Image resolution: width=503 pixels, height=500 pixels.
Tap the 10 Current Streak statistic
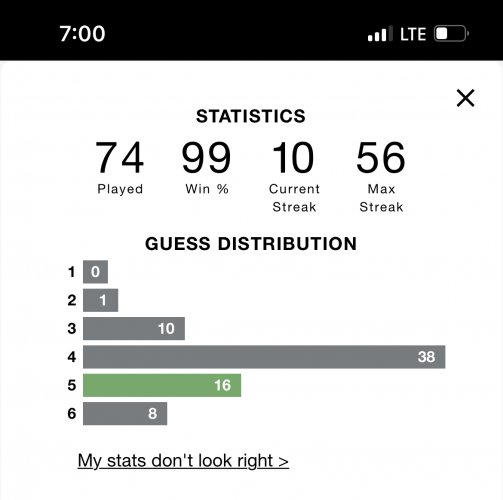pos(294,176)
